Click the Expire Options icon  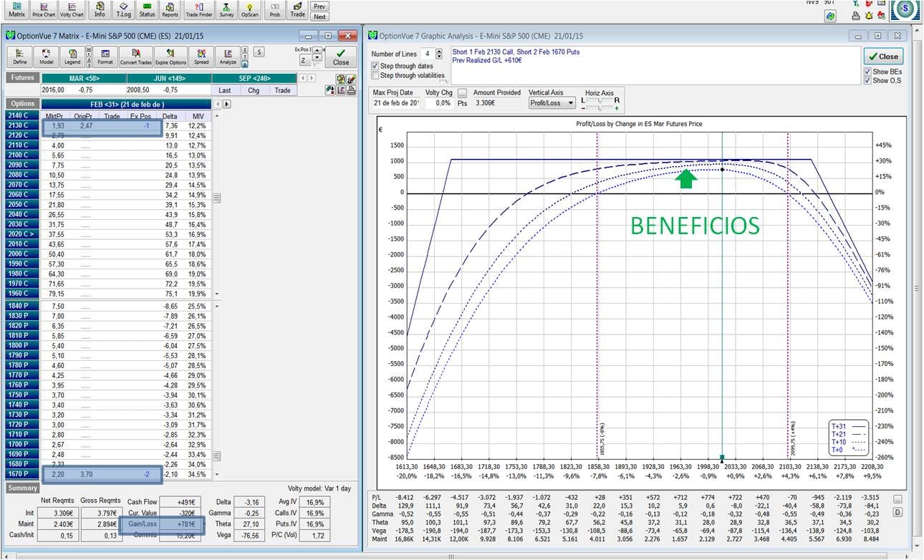tap(170, 57)
